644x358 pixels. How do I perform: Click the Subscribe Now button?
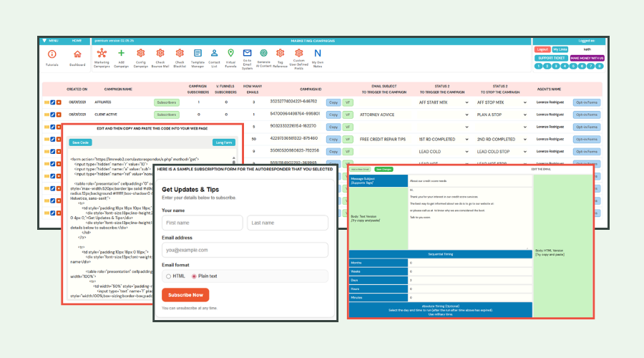pyautogui.click(x=185, y=295)
